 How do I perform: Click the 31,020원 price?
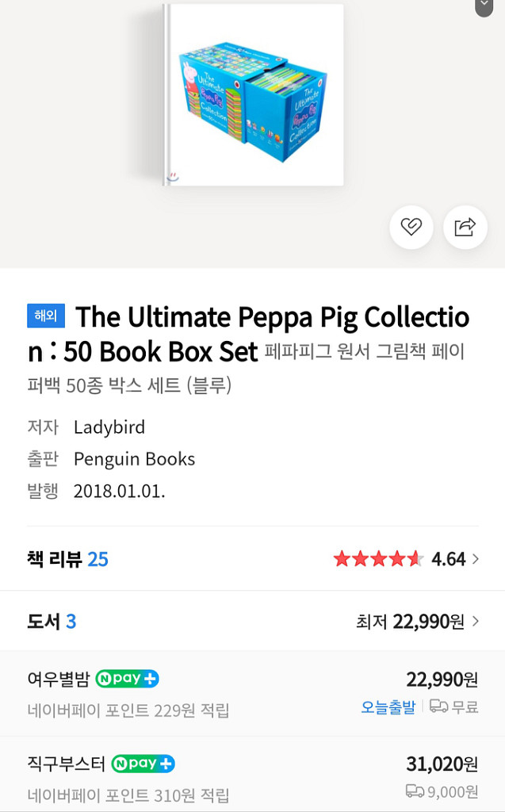[x=442, y=764]
